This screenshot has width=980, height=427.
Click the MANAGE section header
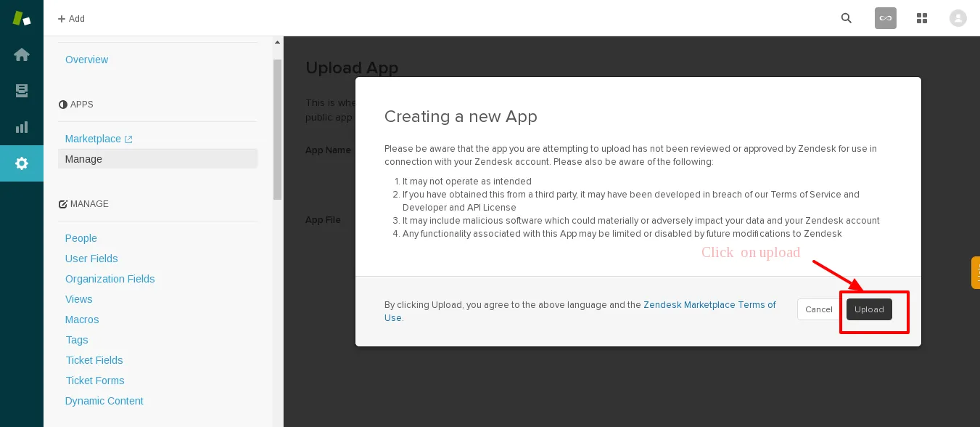click(83, 204)
